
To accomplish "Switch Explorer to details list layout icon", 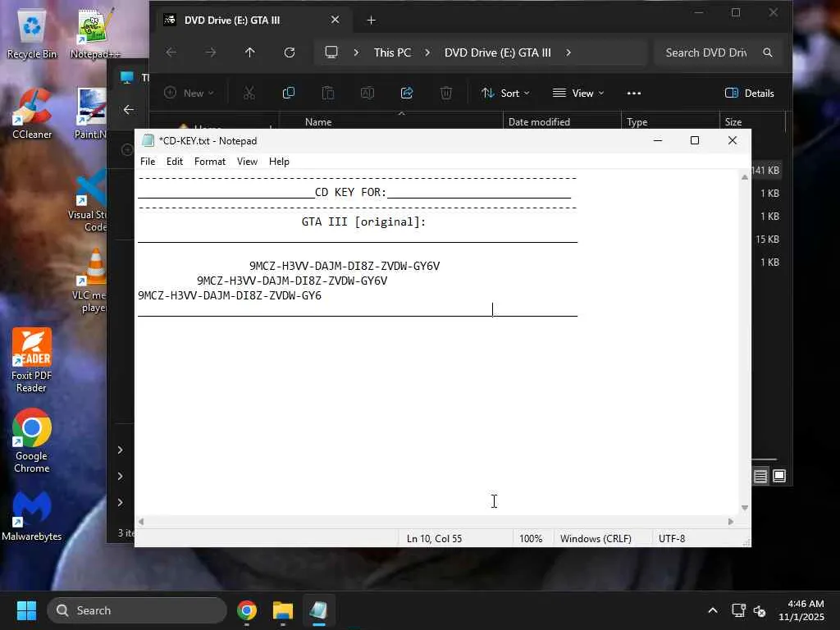I will 760,476.
